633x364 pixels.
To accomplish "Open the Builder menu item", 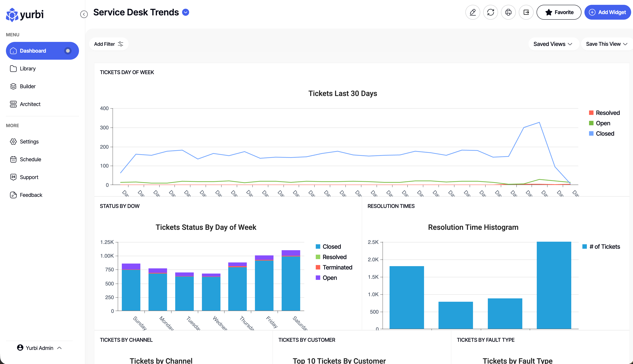I will [27, 86].
